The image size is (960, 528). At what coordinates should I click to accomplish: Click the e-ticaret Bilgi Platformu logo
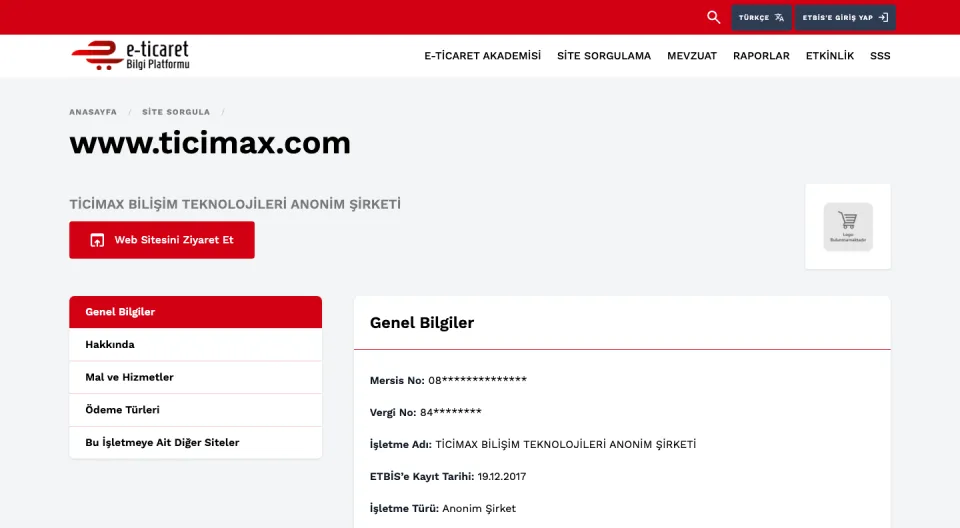point(130,56)
